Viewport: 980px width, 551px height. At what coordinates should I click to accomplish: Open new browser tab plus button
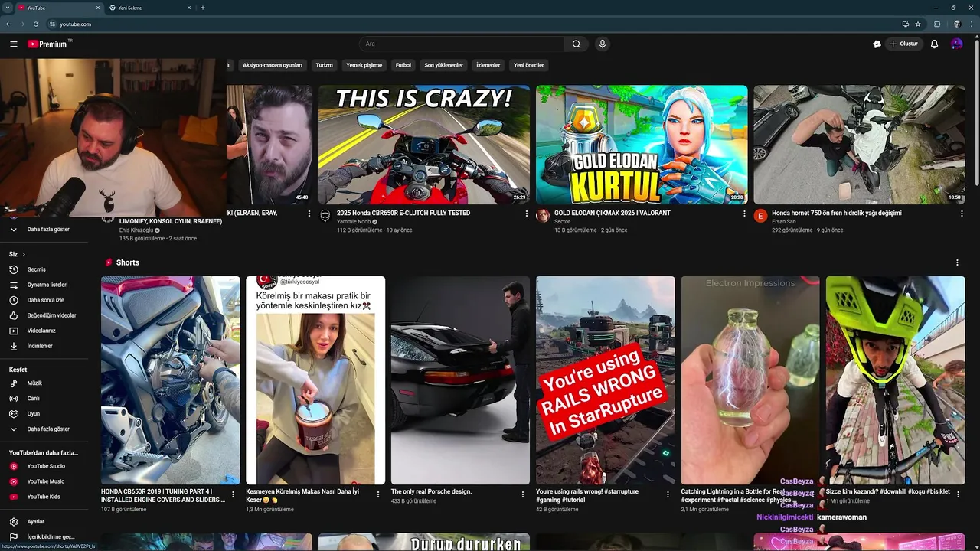tap(202, 8)
